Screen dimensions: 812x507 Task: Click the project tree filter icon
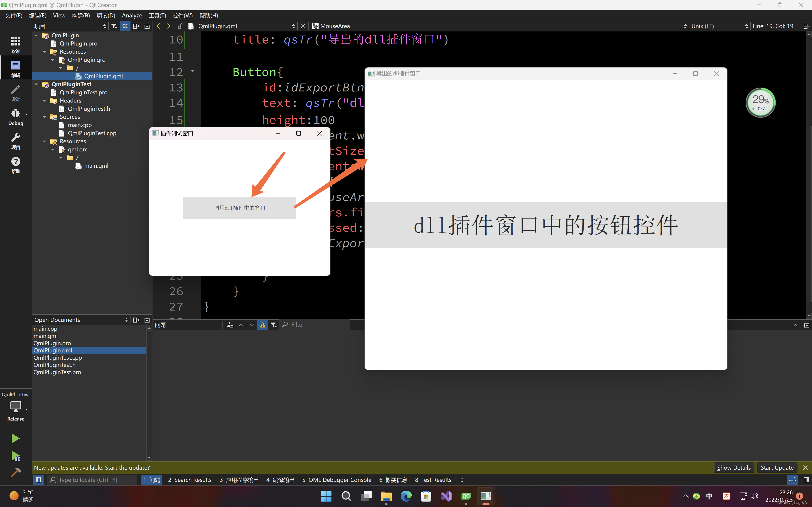pos(114,26)
